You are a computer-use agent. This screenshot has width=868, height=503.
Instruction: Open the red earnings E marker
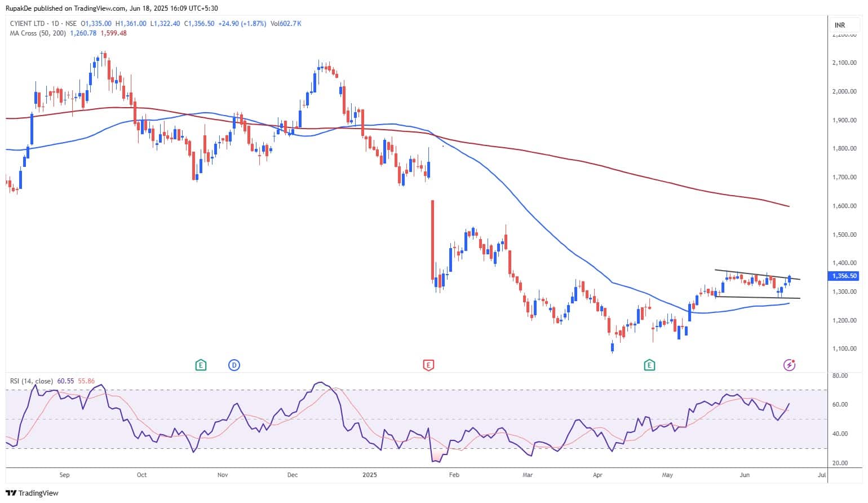point(428,365)
